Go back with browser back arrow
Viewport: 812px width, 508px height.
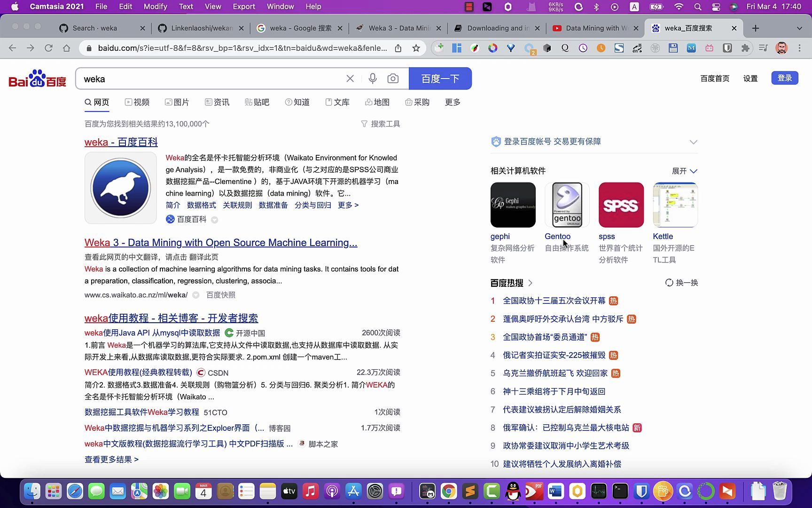pyautogui.click(x=13, y=48)
